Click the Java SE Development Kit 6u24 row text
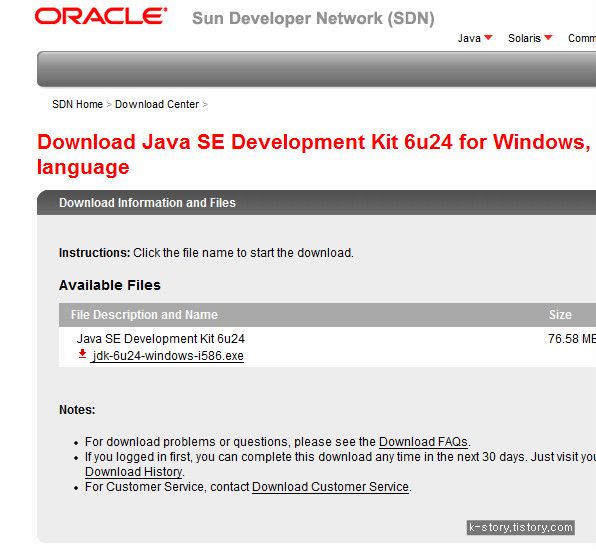596x551 pixels. click(x=161, y=339)
